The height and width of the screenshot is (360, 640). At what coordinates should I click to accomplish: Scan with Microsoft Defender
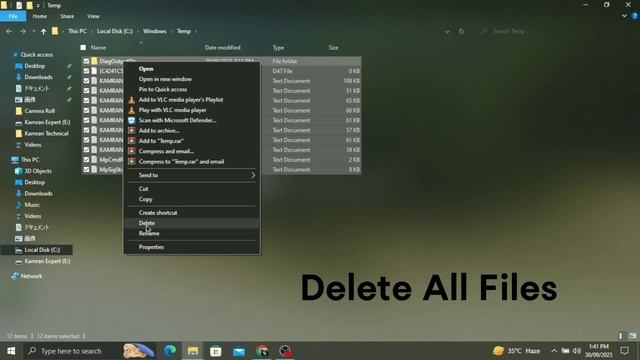pyautogui.click(x=177, y=120)
